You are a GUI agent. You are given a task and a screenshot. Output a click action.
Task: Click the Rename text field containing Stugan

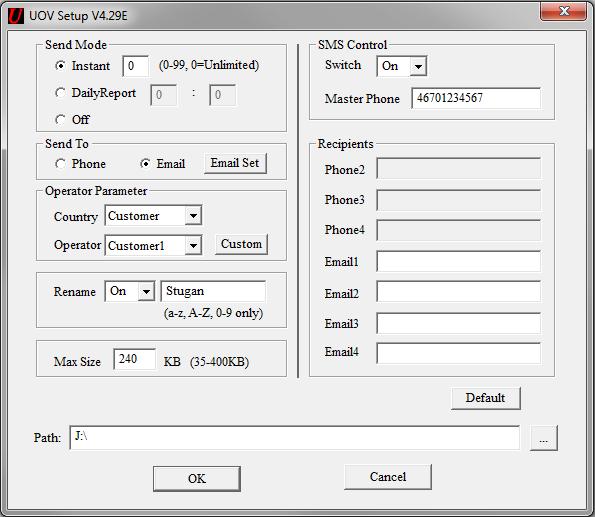point(213,291)
